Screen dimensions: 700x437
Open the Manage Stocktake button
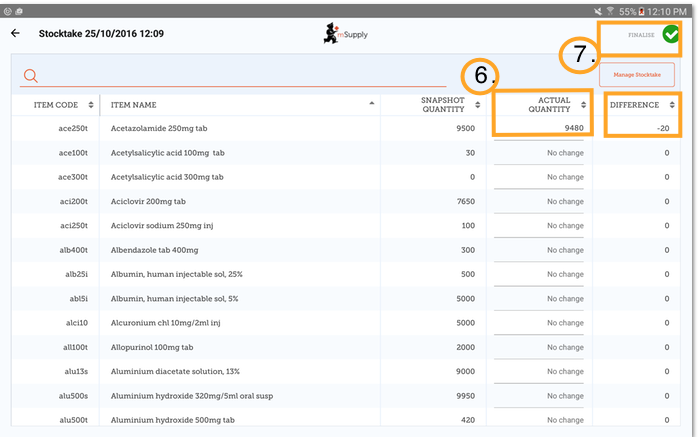630,74
